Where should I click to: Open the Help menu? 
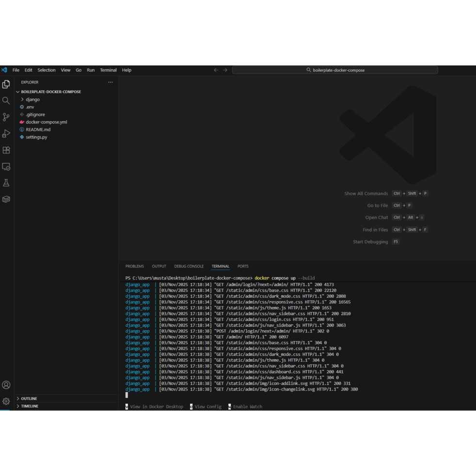pyautogui.click(x=127, y=70)
